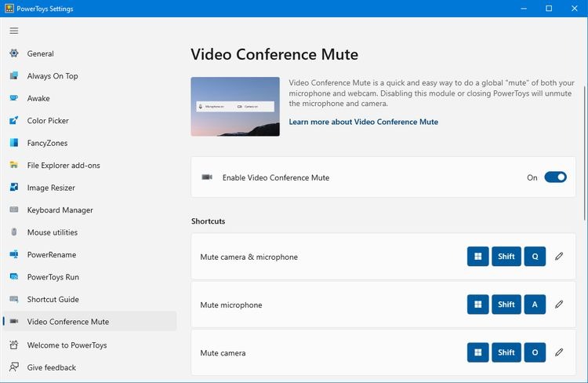Image resolution: width=588 pixels, height=383 pixels.
Task: Click the Mouse utilities icon
Action: click(x=14, y=232)
